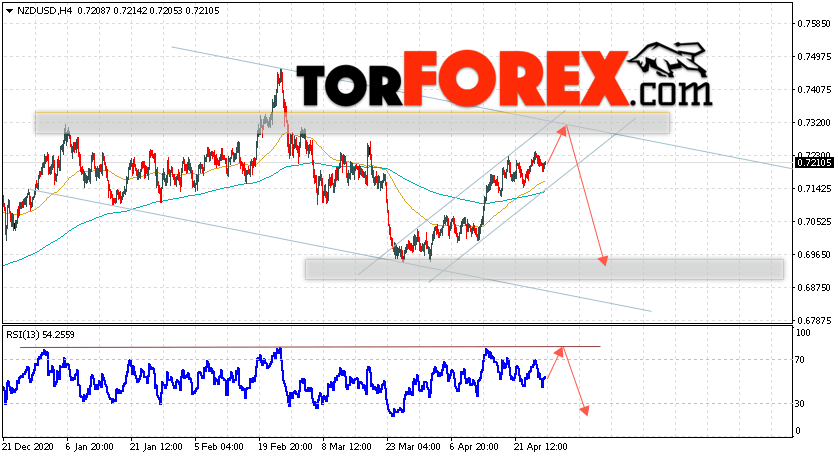The image size is (838, 458).
Task: Select price axis level 0.71425
Action: click(814, 189)
